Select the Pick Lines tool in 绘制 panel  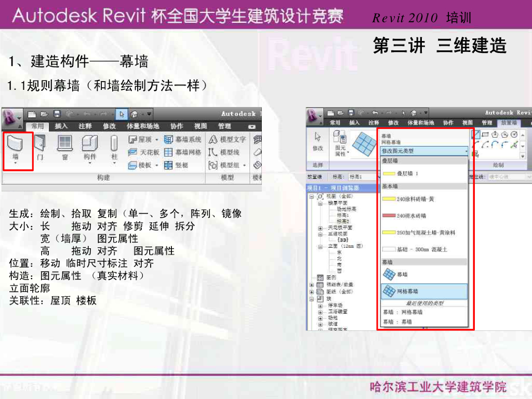[514, 145]
